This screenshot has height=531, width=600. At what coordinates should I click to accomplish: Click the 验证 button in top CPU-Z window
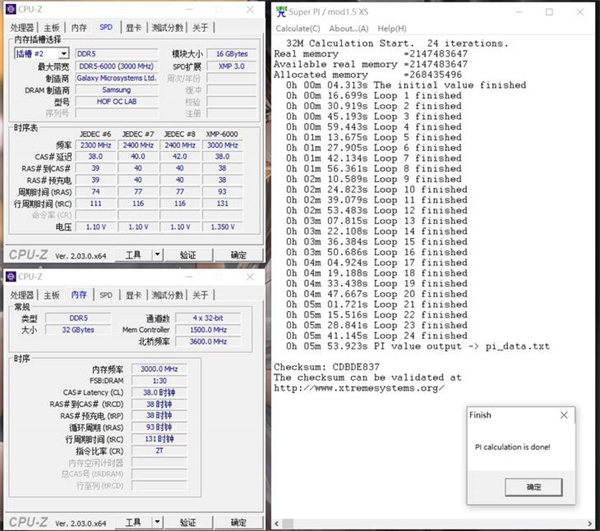(x=188, y=255)
